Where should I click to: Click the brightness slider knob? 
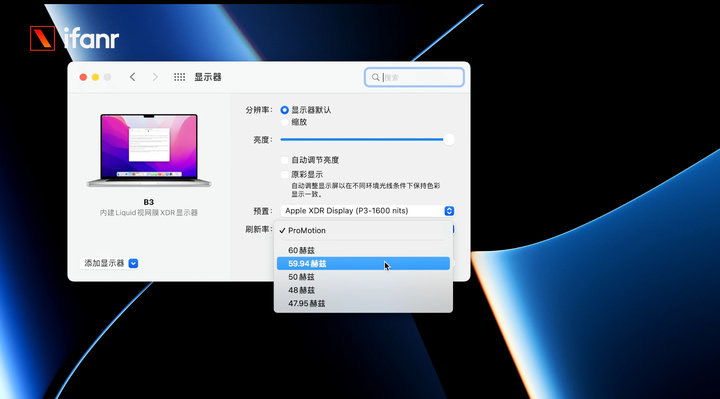449,140
